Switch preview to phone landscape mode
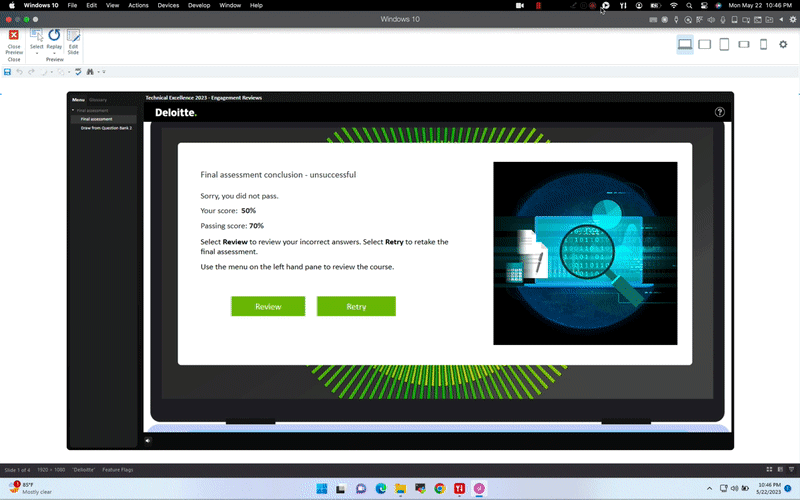800x500 pixels. click(x=744, y=44)
